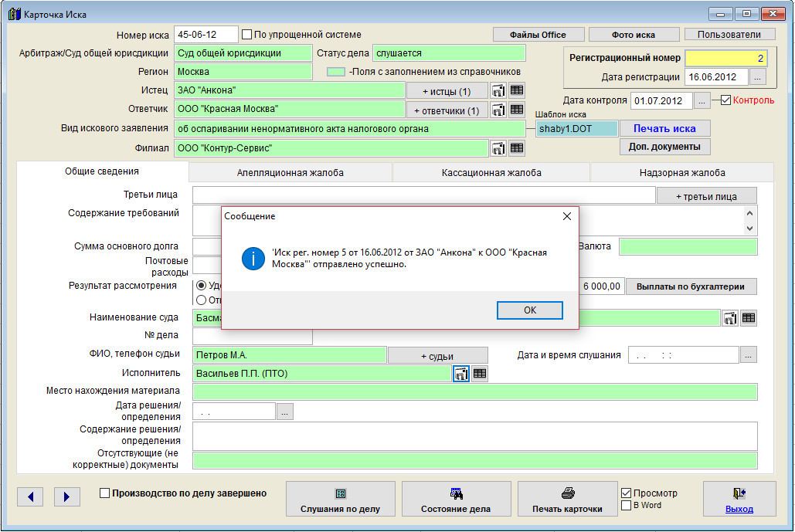
Task: Click the yellow Регистрационный номер field
Action: coord(725,58)
